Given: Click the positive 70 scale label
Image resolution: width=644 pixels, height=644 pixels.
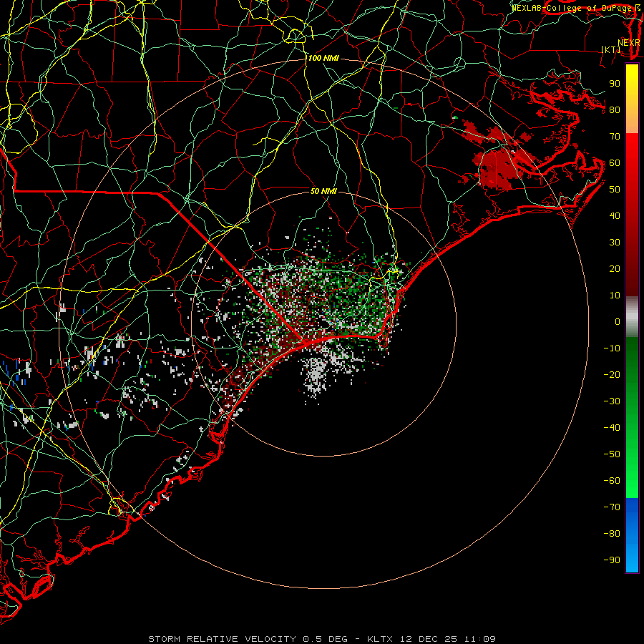Looking at the screenshot, I should tap(615, 137).
